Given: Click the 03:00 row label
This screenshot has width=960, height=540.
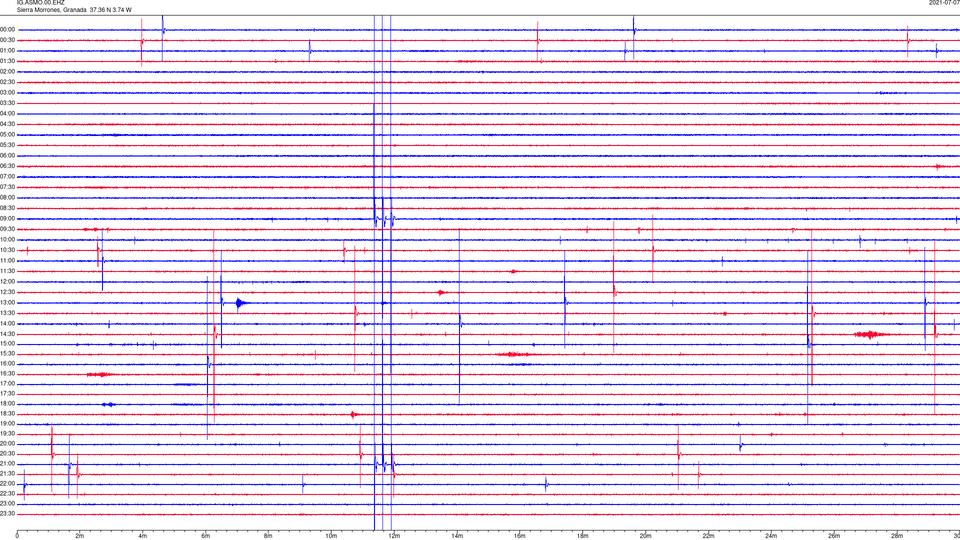Looking at the screenshot, I should [x=8, y=93].
